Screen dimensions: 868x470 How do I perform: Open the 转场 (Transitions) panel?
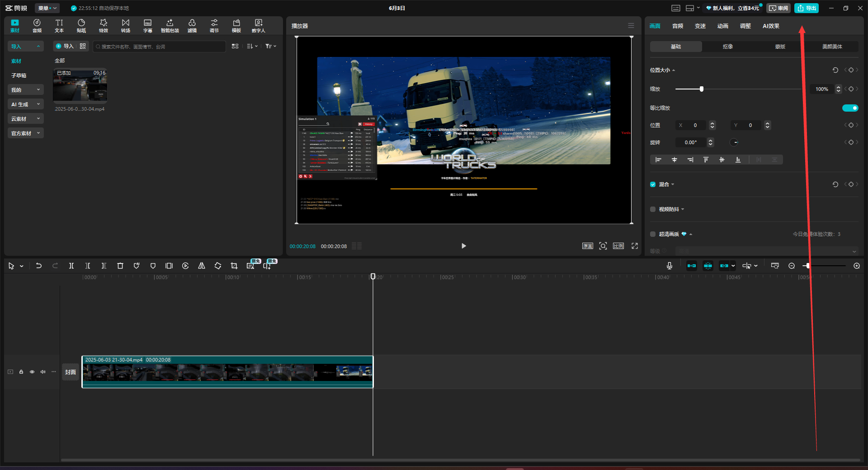(x=126, y=26)
